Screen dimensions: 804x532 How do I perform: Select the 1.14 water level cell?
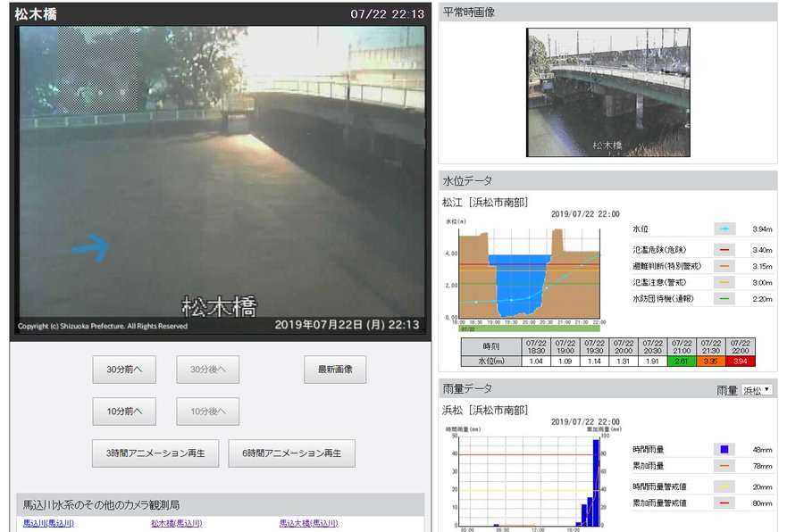point(594,362)
